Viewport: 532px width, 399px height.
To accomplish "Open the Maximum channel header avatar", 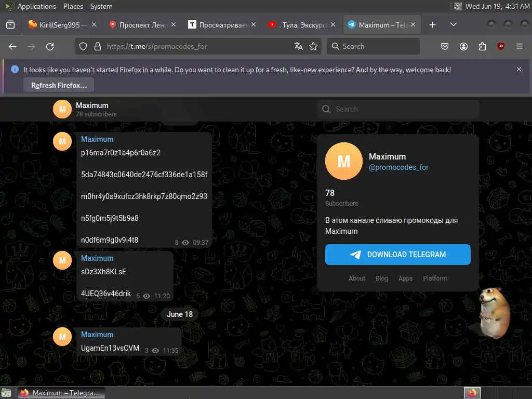I will (62, 109).
